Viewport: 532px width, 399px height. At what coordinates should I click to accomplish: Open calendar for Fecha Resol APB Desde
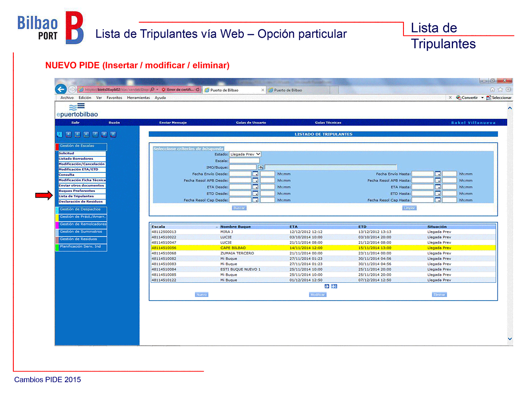coord(255,180)
